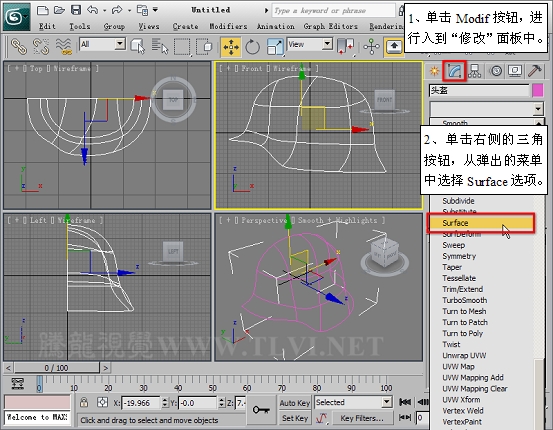Open the Edit menu
This screenshot has width=553, height=430.
click(x=47, y=26)
